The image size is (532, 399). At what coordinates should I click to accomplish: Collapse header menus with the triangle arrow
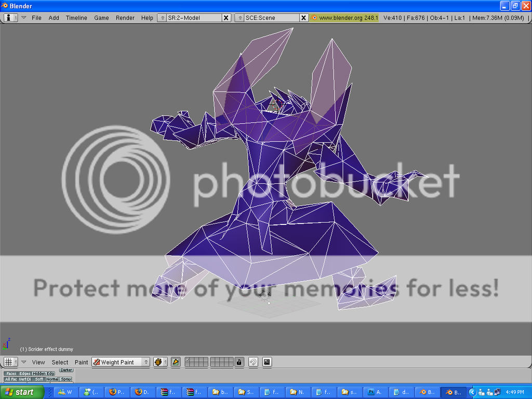pyautogui.click(x=23, y=18)
